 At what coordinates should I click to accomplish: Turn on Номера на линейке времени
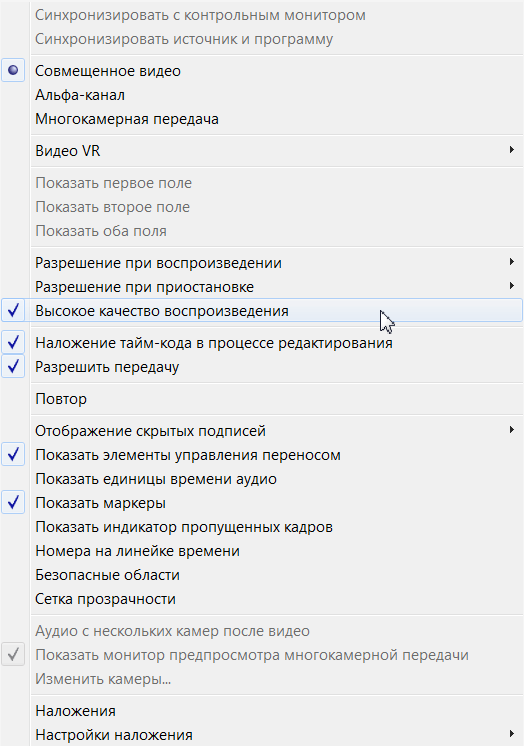(x=262, y=551)
